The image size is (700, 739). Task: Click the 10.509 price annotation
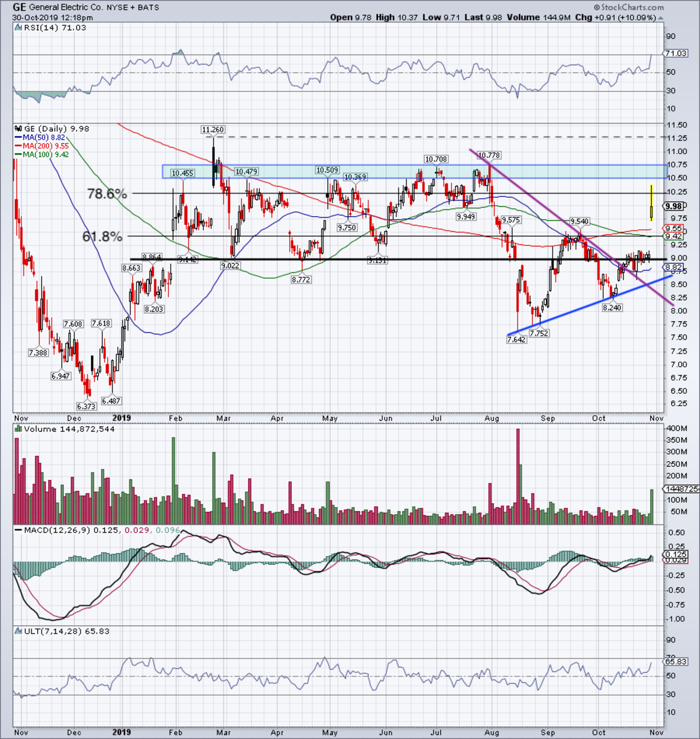tap(327, 170)
